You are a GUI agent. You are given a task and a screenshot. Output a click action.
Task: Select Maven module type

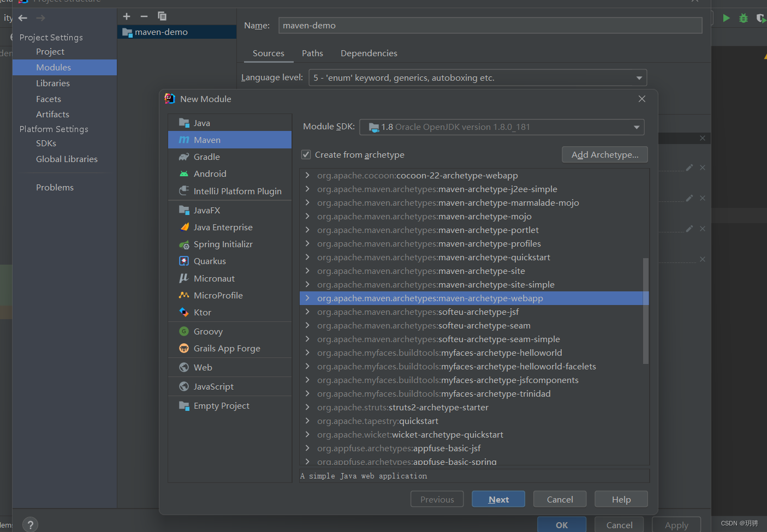(230, 140)
